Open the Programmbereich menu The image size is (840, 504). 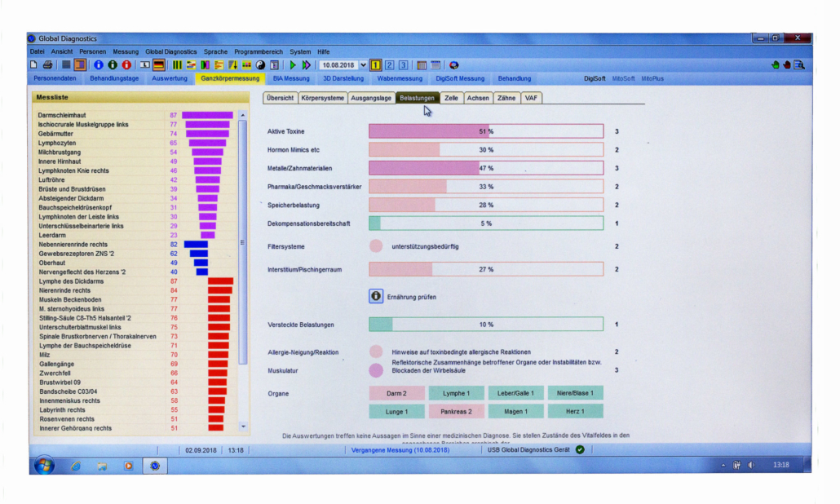tap(259, 52)
